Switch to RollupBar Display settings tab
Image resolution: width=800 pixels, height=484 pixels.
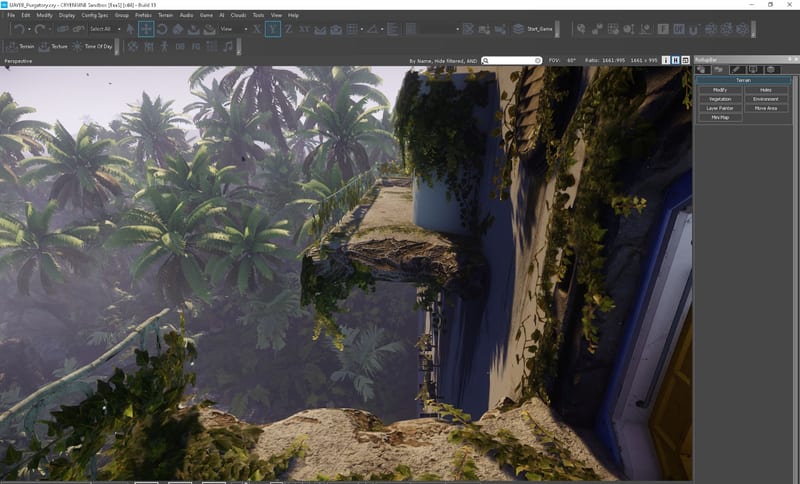pos(754,69)
